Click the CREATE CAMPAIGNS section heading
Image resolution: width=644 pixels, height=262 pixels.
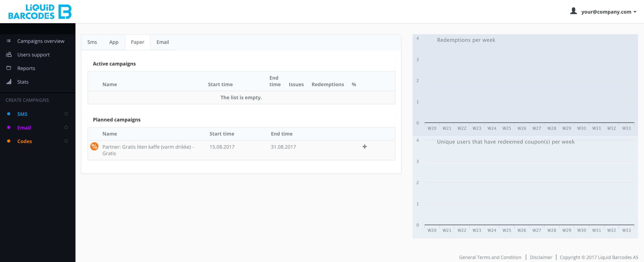click(27, 100)
